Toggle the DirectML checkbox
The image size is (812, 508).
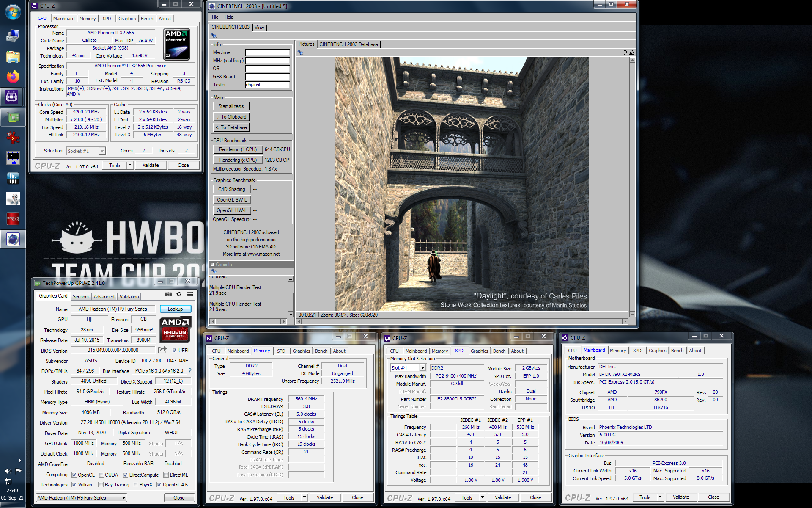[166, 475]
